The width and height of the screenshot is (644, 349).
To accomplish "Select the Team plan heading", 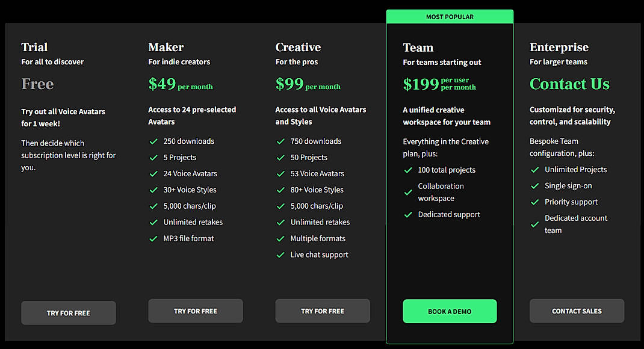I will (x=418, y=47).
